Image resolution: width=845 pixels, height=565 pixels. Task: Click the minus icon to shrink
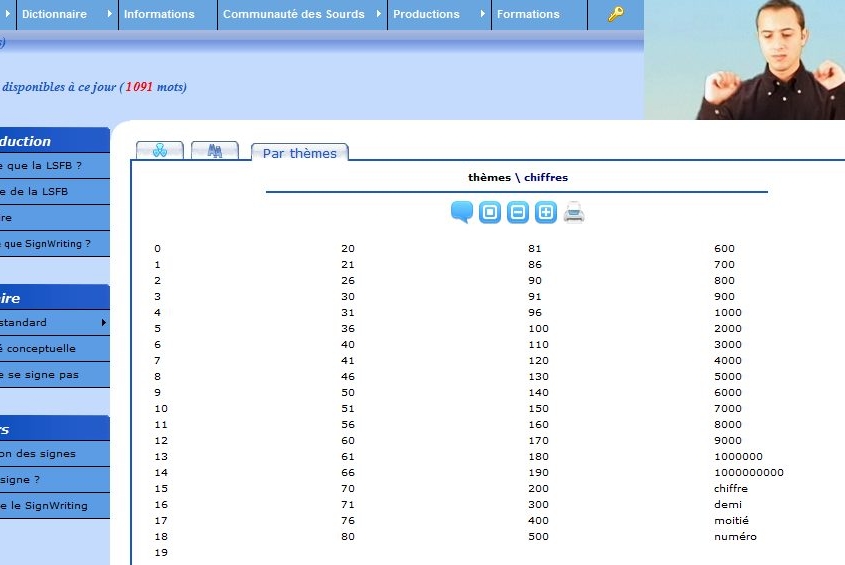click(x=517, y=212)
